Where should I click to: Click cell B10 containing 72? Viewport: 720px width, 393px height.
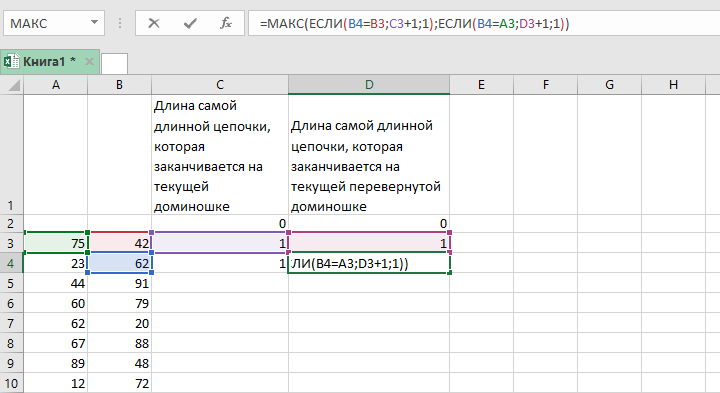[119, 383]
